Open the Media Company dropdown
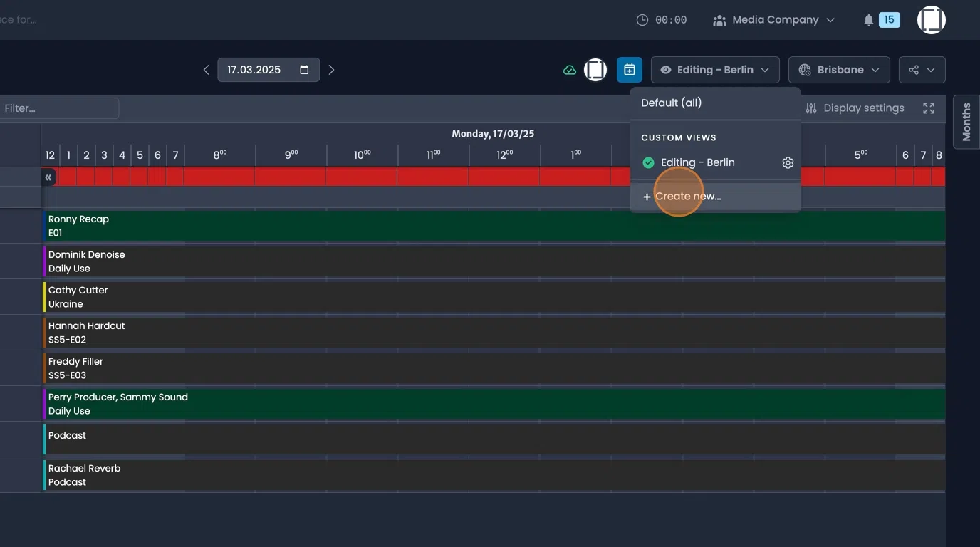The height and width of the screenshot is (547, 980). [774, 19]
